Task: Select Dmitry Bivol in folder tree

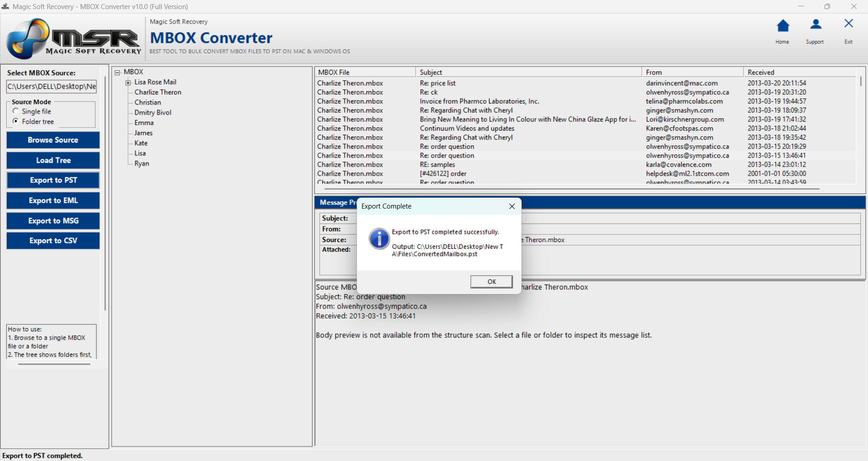Action: tap(152, 113)
